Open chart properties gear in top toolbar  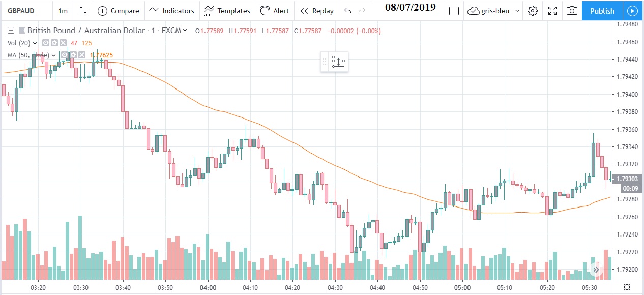533,11
